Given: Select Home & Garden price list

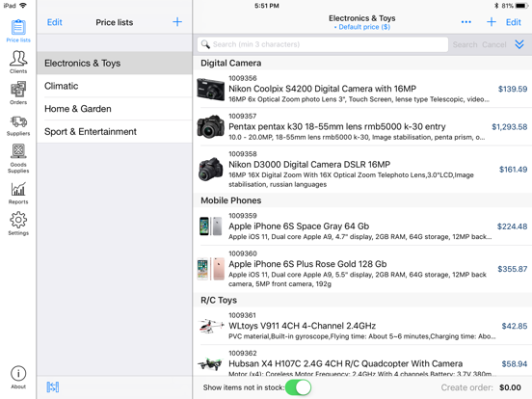Looking at the screenshot, I should pos(115,109).
